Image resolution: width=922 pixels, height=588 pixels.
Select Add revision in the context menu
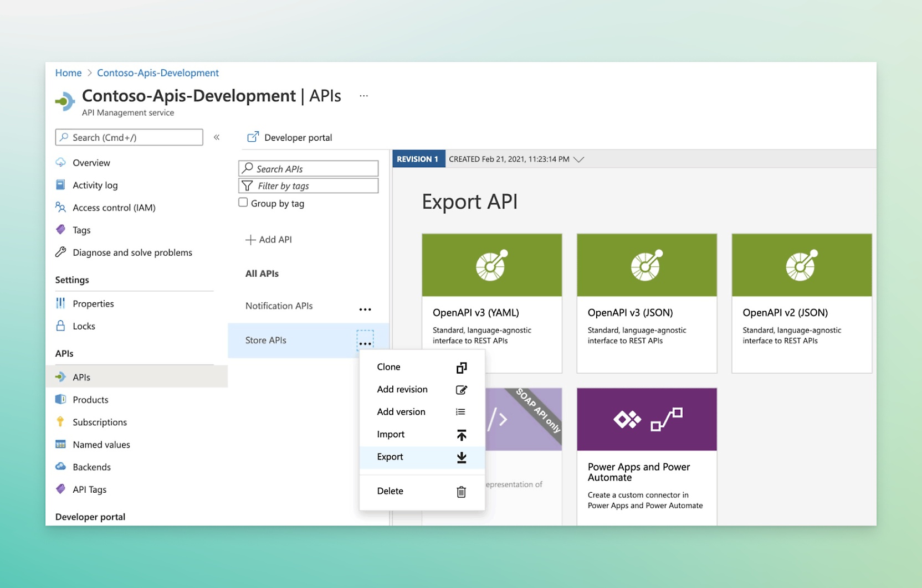402,389
